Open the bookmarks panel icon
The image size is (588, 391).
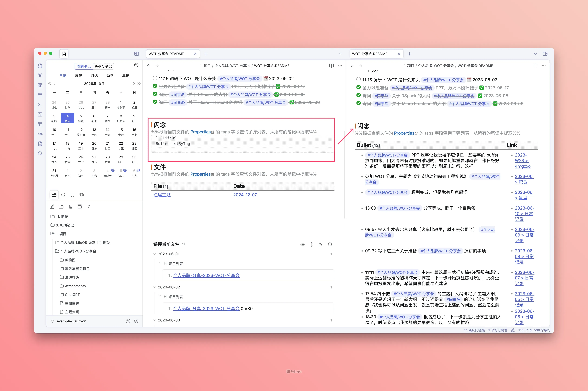[73, 195]
